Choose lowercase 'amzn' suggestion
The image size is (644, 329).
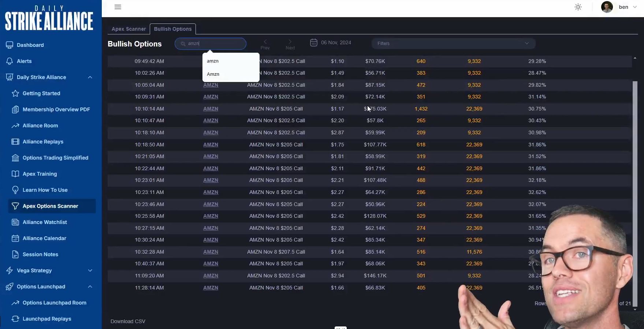point(231,61)
